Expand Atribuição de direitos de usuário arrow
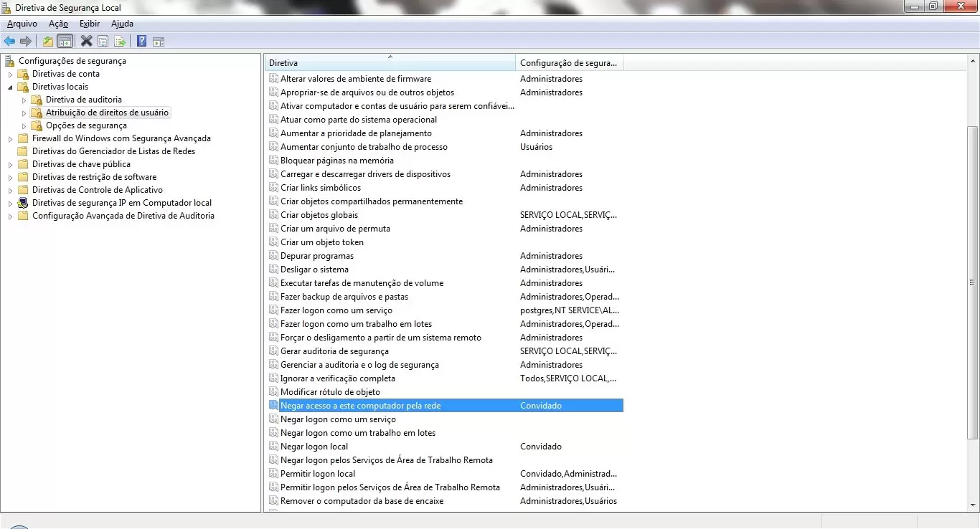 (x=24, y=113)
